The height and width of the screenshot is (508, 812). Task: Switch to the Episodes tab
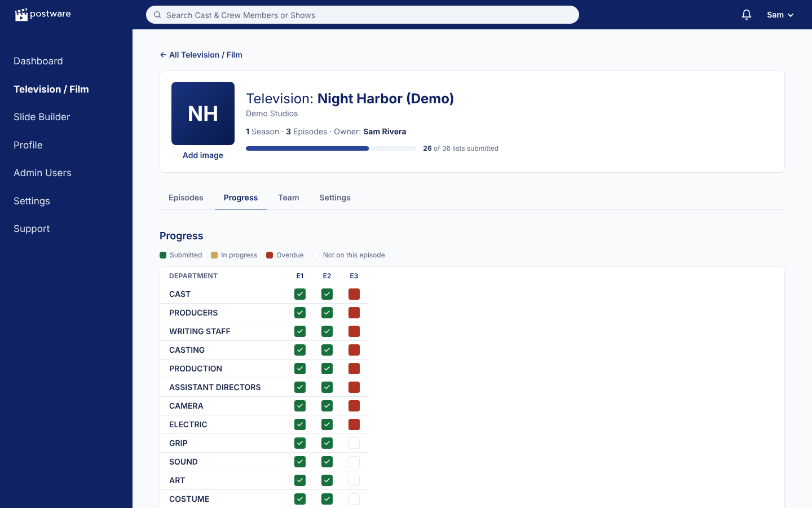point(186,198)
